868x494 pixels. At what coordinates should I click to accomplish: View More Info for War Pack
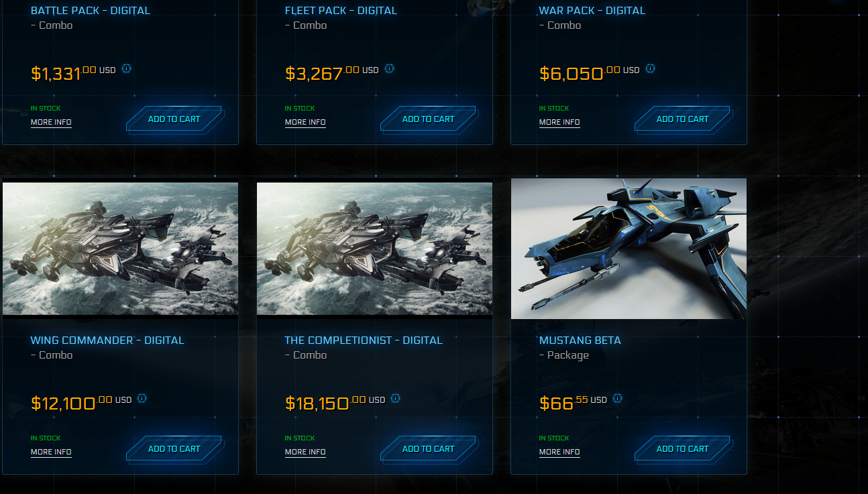(x=559, y=122)
